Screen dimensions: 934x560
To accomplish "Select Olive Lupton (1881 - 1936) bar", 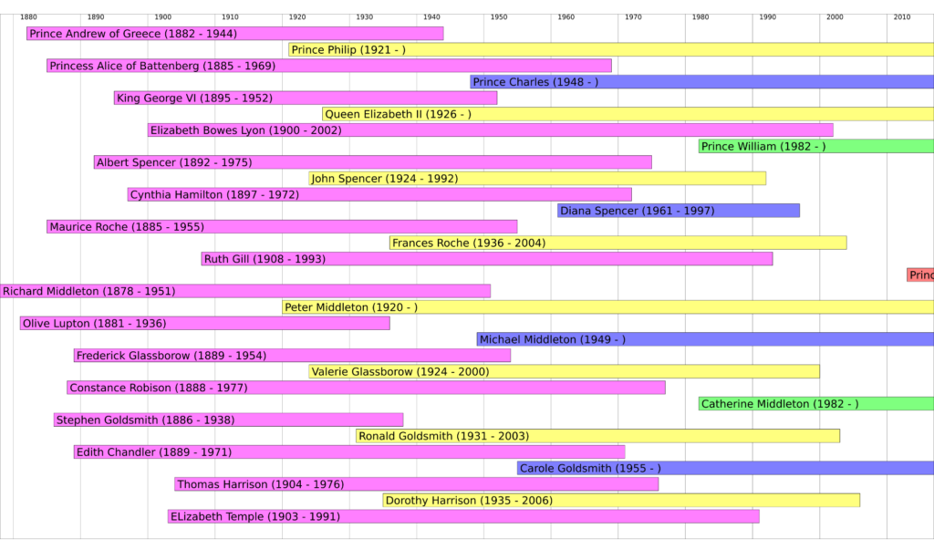I will click(205, 323).
